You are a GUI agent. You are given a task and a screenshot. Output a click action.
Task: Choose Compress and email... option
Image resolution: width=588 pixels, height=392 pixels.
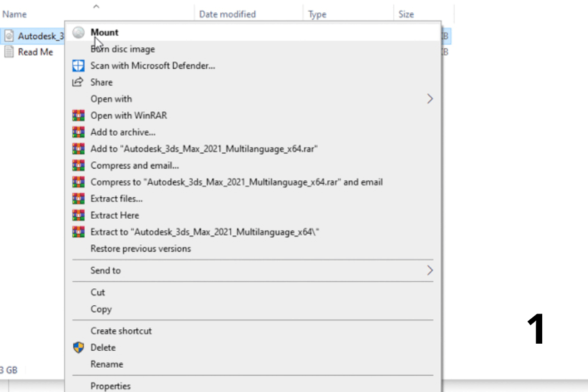(135, 165)
